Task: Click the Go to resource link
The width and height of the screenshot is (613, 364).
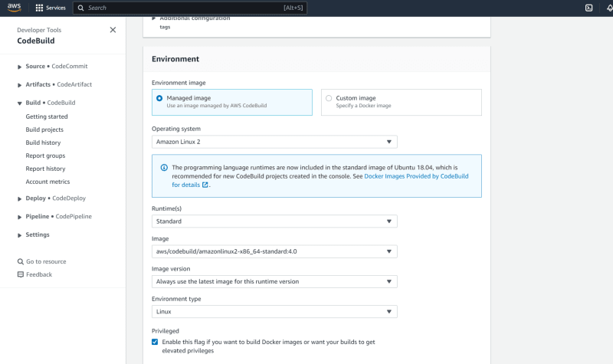Action: click(x=46, y=261)
